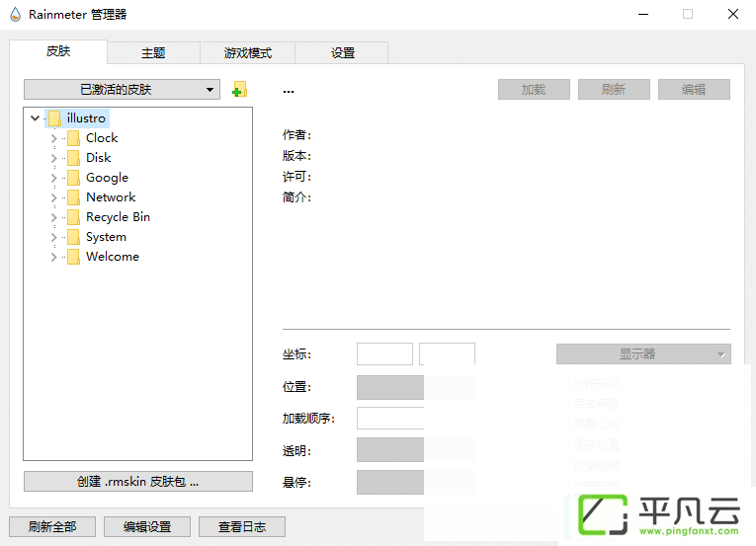Expand the Disk folder

53,158
